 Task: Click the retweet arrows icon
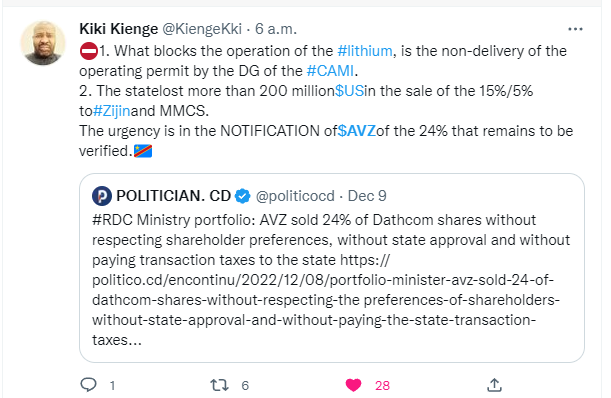point(219,385)
